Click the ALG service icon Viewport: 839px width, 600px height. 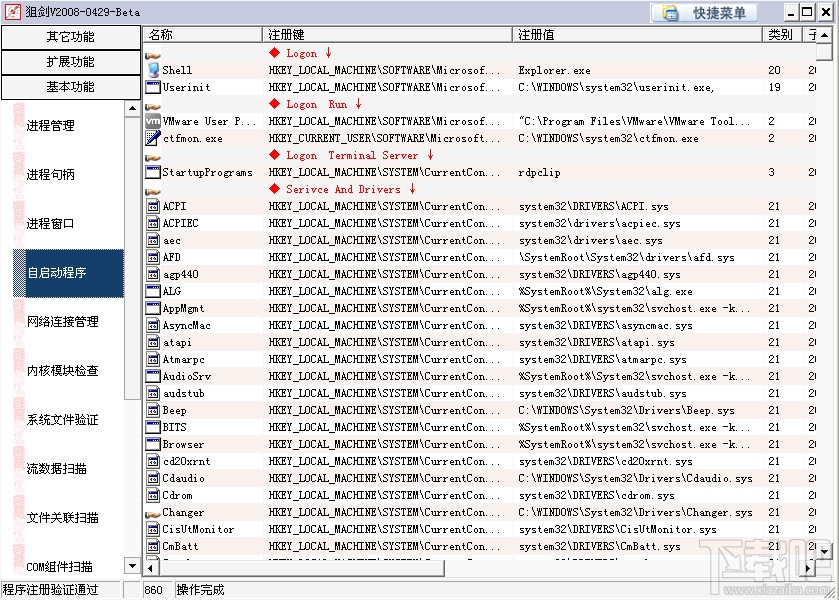[153, 291]
